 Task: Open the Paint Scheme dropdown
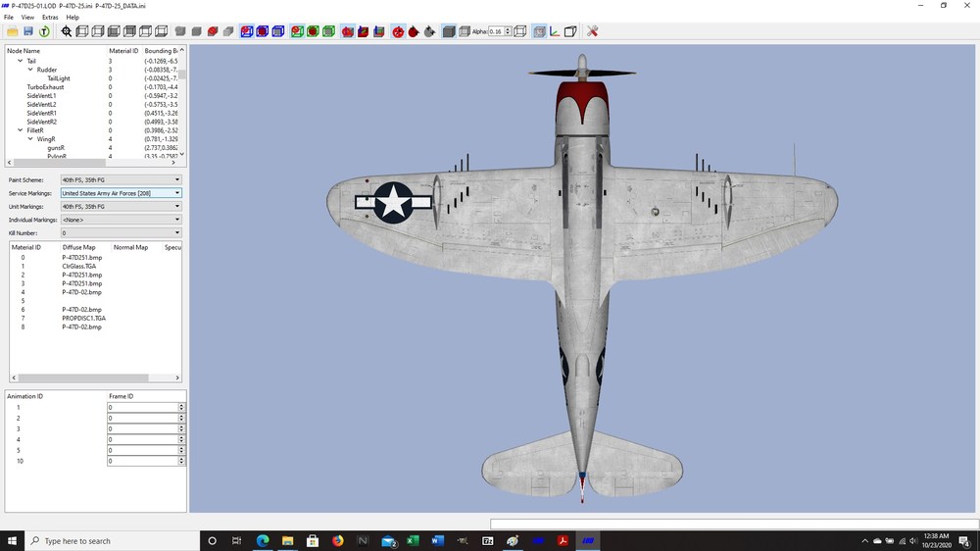(x=121, y=179)
